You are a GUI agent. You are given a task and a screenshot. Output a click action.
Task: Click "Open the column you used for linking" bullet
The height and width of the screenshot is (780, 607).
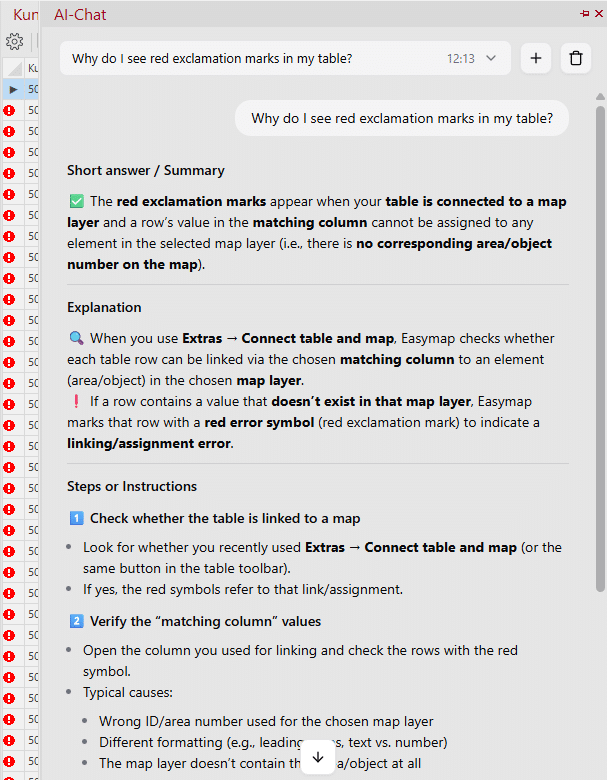click(x=300, y=661)
